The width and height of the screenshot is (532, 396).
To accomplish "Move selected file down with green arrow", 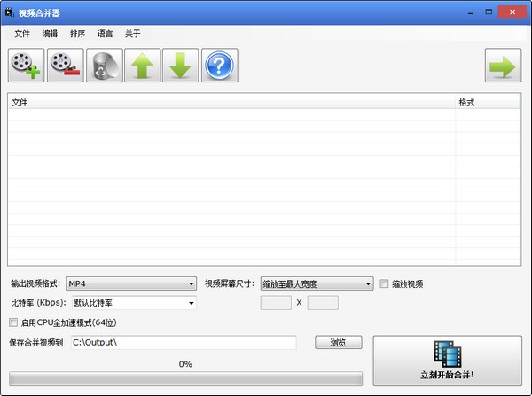I will 181,65.
